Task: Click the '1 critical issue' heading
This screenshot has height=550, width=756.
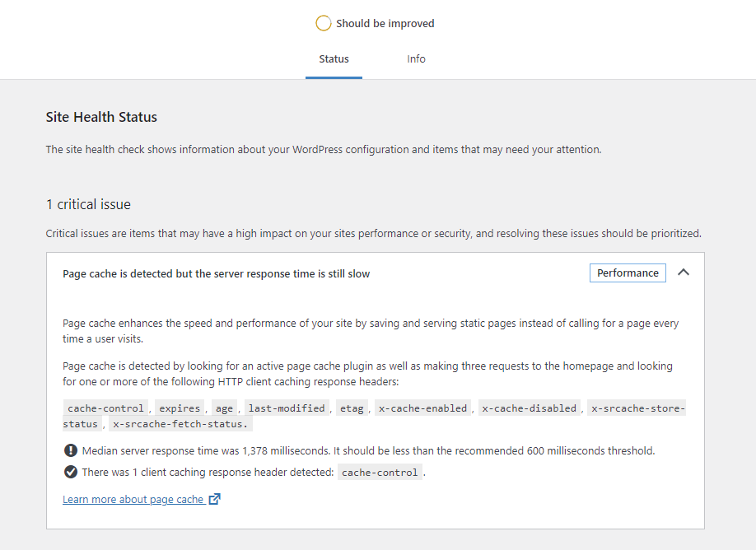Action: (88, 204)
